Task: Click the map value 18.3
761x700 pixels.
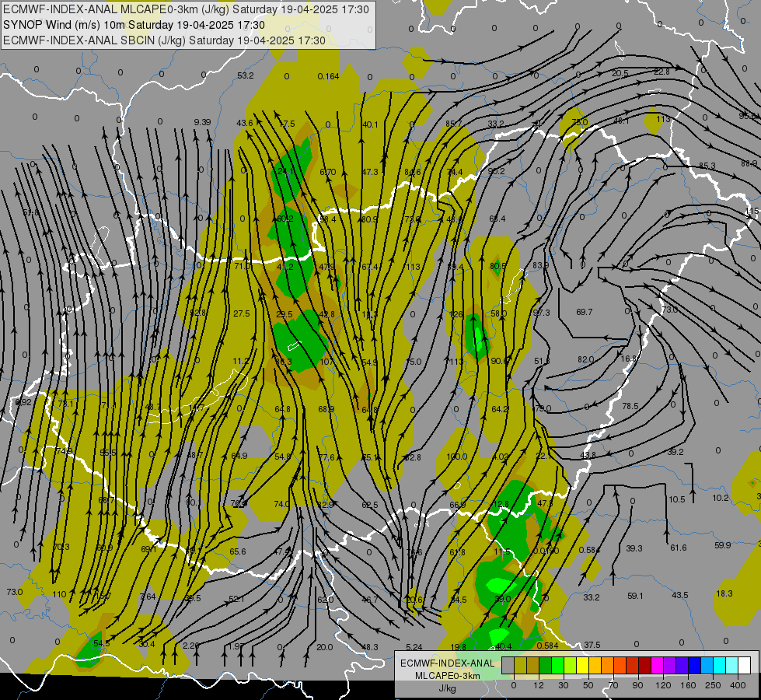Action: (x=724, y=593)
